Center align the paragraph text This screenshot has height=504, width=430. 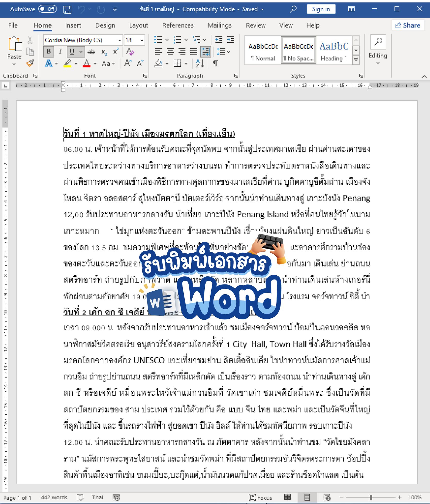point(170,52)
